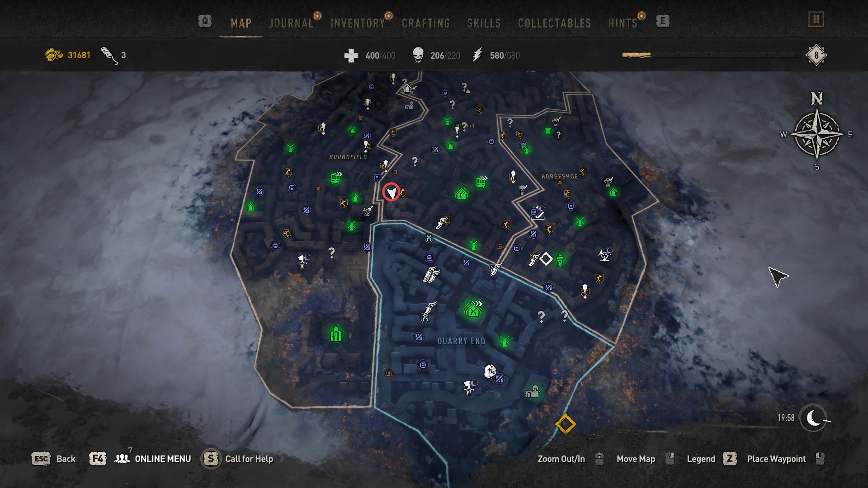The image size is (868, 488).
Task: Switch to the Inventory tab
Action: (357, 23)
